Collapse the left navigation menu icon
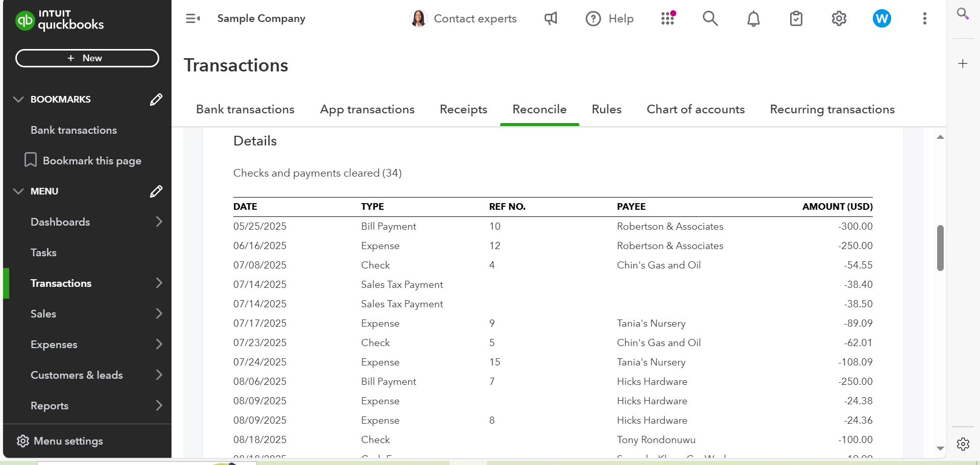The height and width of the screenshot is (465, 980). coord(192,19)
